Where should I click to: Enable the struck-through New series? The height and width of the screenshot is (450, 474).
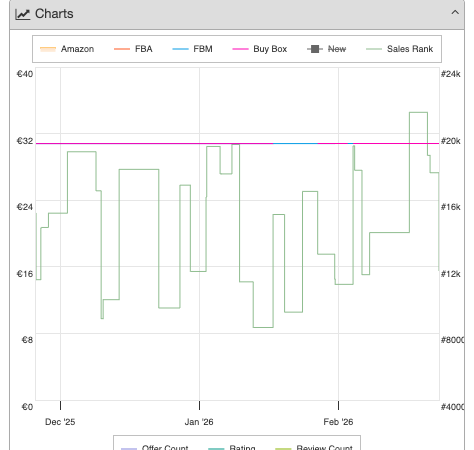326,49
